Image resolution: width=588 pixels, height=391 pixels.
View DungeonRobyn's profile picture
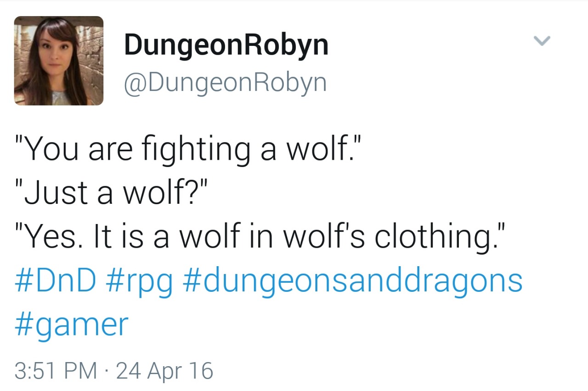point(59,61)
